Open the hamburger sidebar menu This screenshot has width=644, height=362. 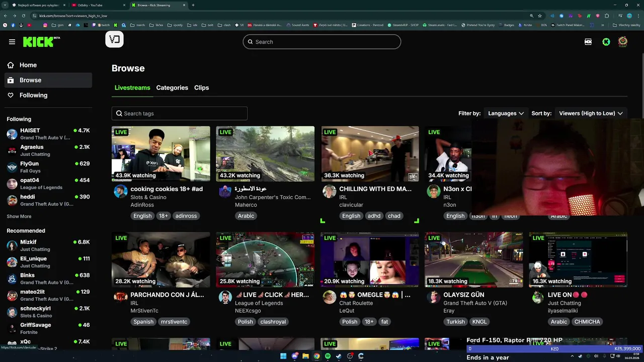[12, 42]
